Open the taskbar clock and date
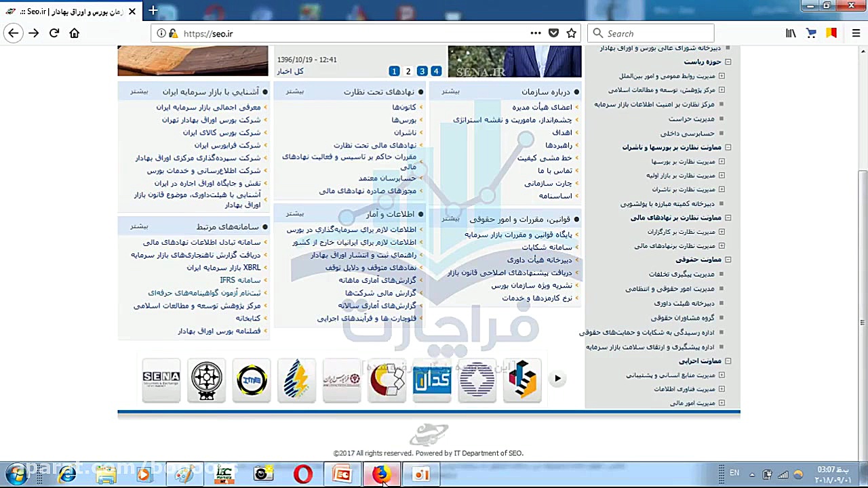The width and height of the screenshot is (868, 488). pyautogui.click(x=833, y=474)
